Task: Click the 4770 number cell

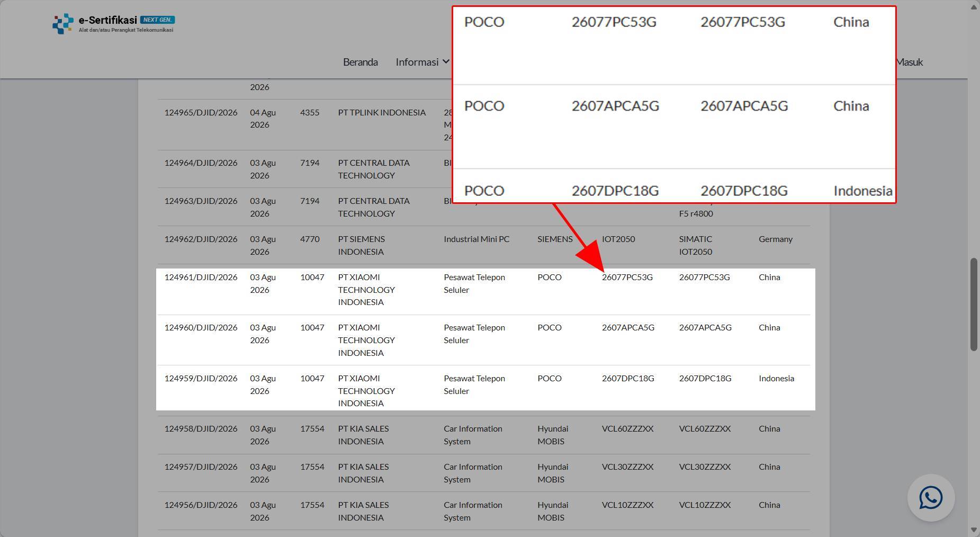Action: [310, 239]
